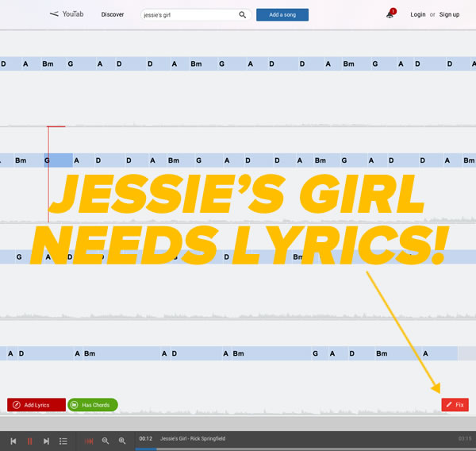
Task: Click in the song search field
Action: click(x=189, y=14)
